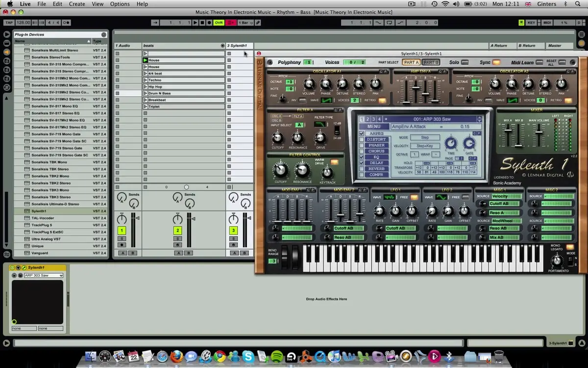Click the oscillator A1 wave shape display
This screenshot has width=588, height=368.
327,101
